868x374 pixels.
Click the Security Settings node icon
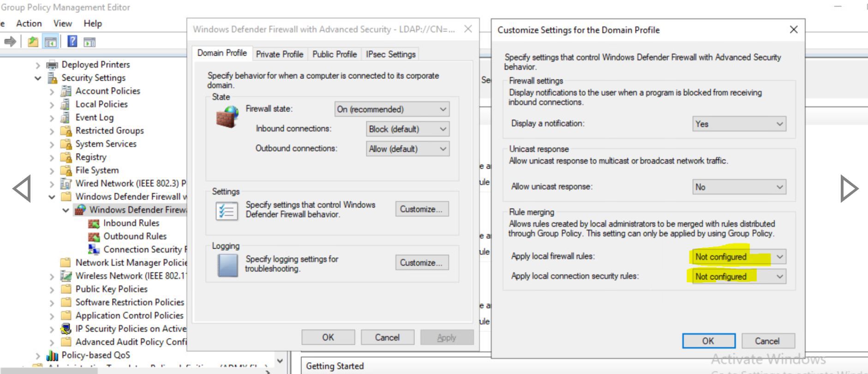click(x=53, y=78)
